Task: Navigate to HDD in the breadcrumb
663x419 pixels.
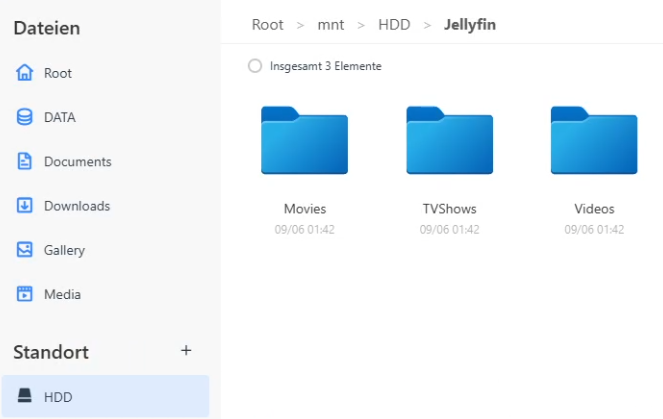Action: pyautogui.click(x=394, y=25)
